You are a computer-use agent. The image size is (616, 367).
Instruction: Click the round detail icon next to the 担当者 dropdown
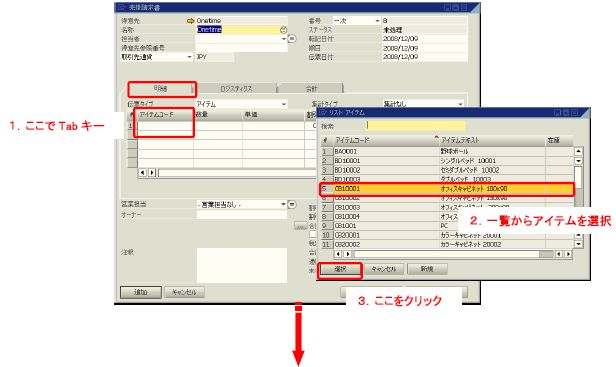click(x=292, y=39)
